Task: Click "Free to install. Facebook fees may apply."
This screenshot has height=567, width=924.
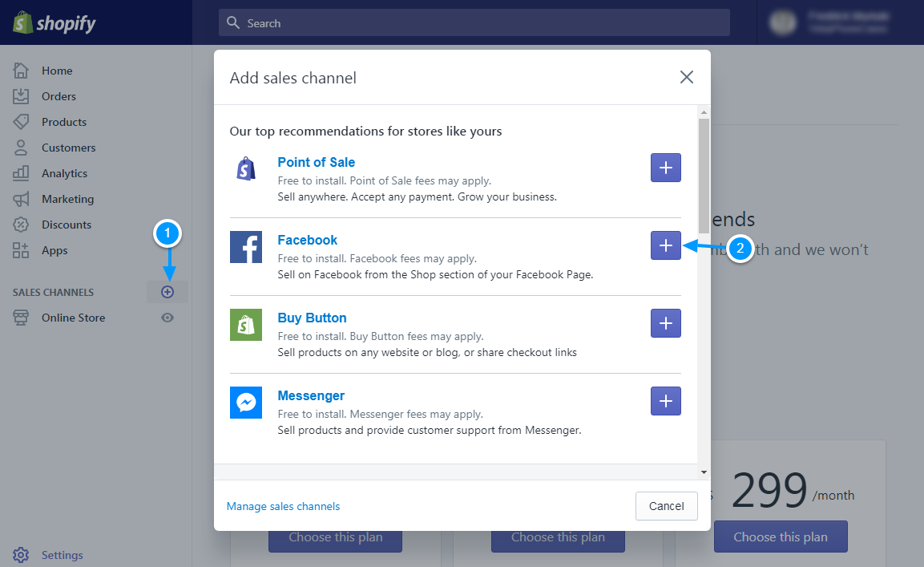Action: click(x=377, y=258)
